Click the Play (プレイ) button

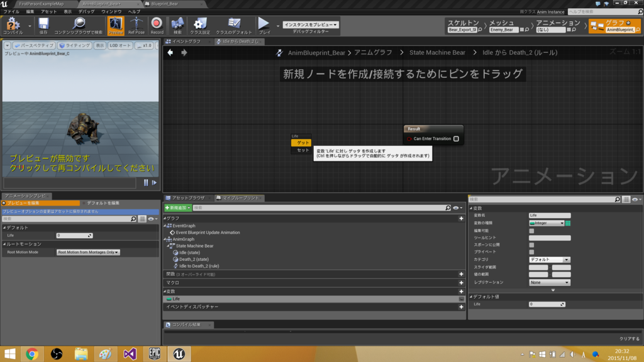(264, 25)
